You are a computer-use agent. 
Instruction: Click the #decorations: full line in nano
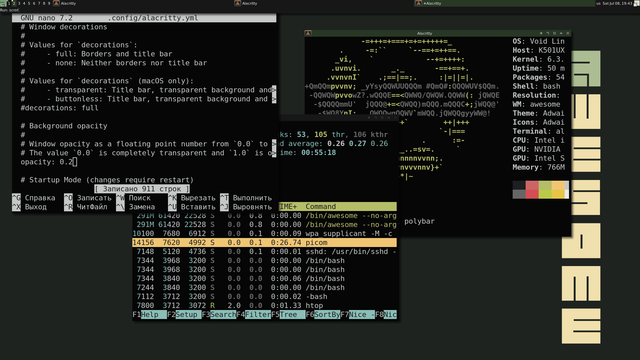(59, 108)
